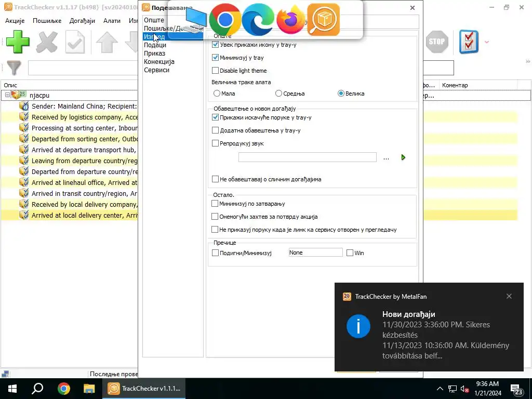Click the main window filter text field
This screenshot has height=399, width=532.
[83, 68]
